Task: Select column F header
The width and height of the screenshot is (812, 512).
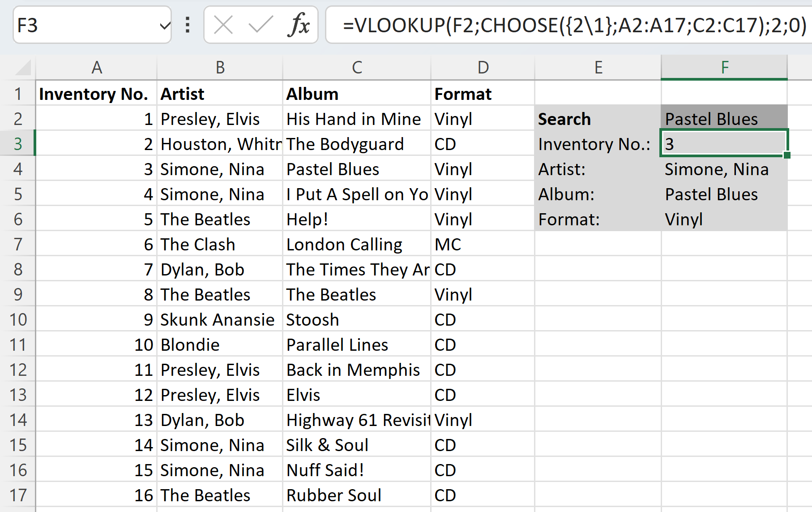Action: coord(724,68)
